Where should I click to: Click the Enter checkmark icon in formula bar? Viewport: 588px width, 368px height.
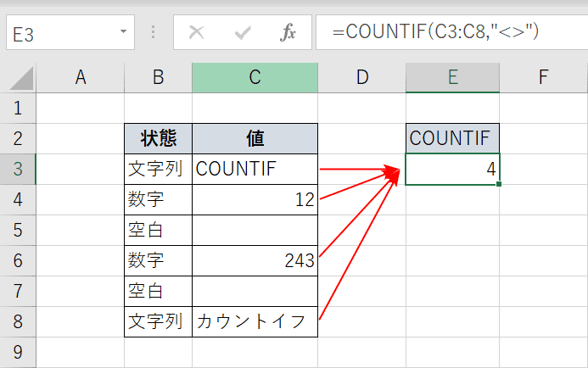pos(243,33)
